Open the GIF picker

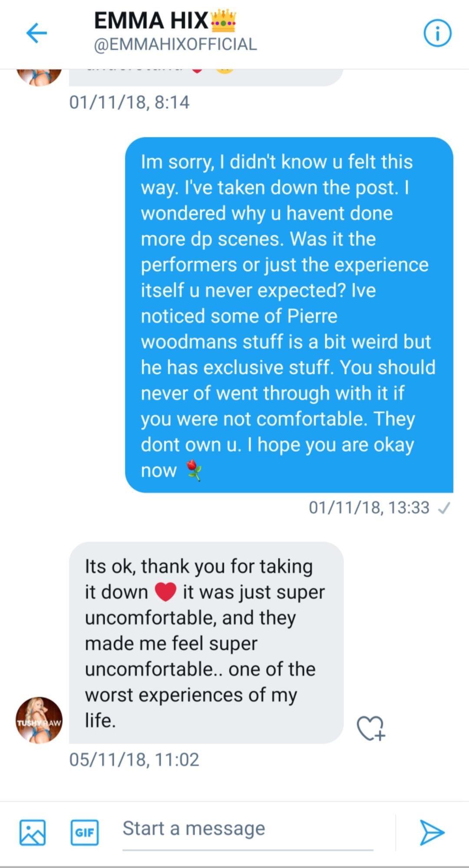(85, 832)
